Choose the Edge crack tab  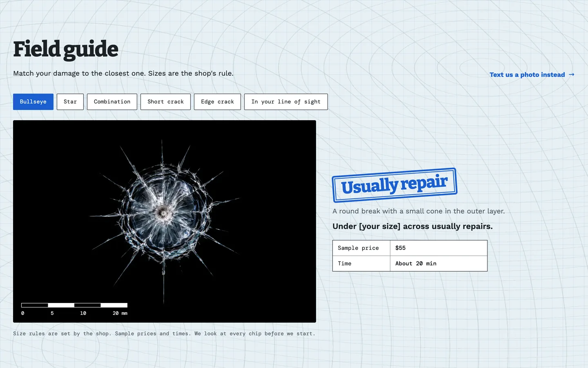pos(217,102)
